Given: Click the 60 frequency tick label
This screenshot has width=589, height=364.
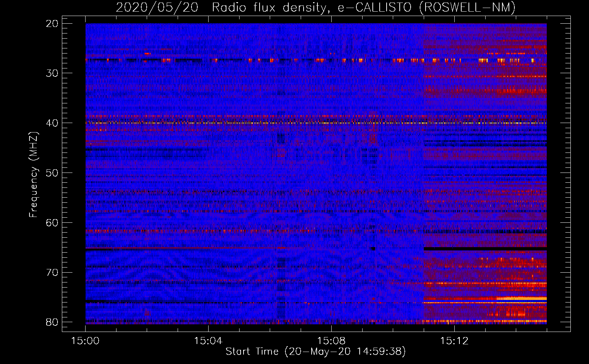Looking at the screenshot, I should tap(52, 222).
